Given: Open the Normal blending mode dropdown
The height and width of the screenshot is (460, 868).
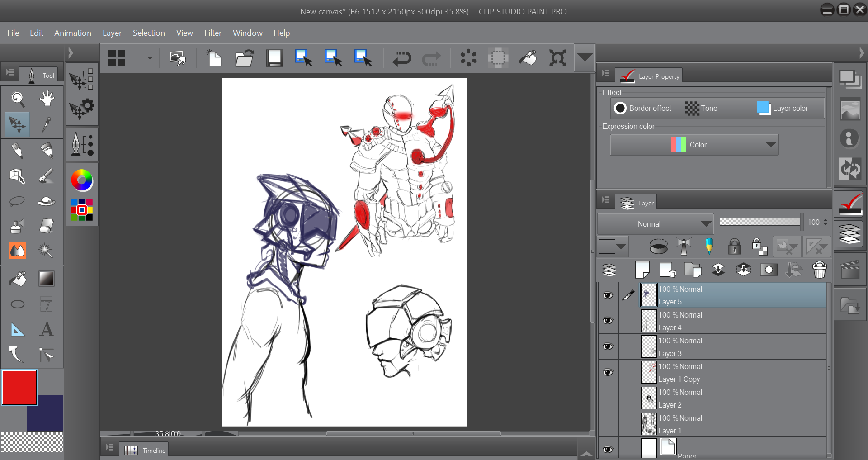Looking at the screenshot, I should (x=655, y=224).
